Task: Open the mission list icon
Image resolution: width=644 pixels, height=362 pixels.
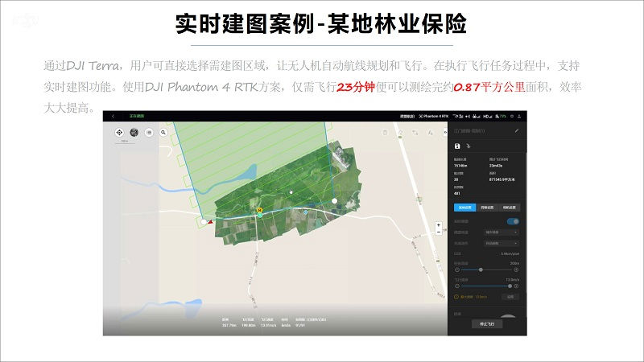Action: 149,131
